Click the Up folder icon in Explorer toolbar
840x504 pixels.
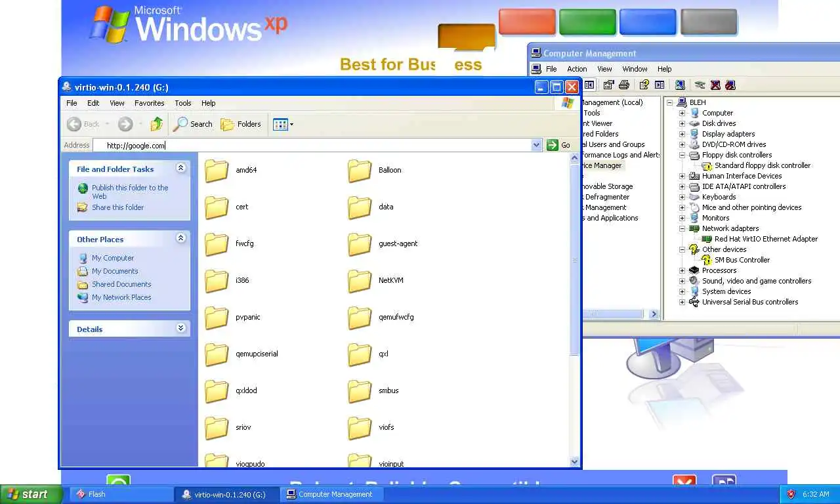coord(156,124)
